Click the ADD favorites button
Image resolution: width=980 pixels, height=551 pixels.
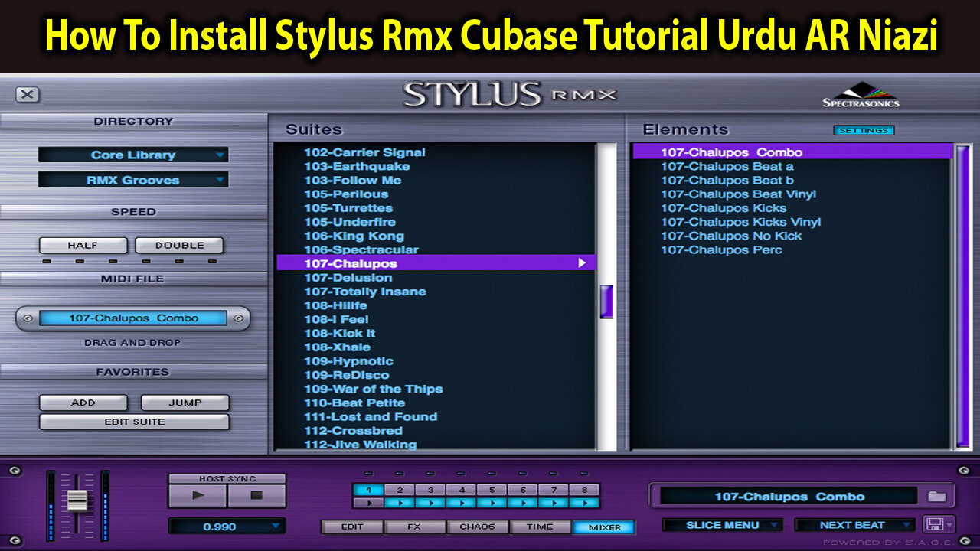(83, 403)
